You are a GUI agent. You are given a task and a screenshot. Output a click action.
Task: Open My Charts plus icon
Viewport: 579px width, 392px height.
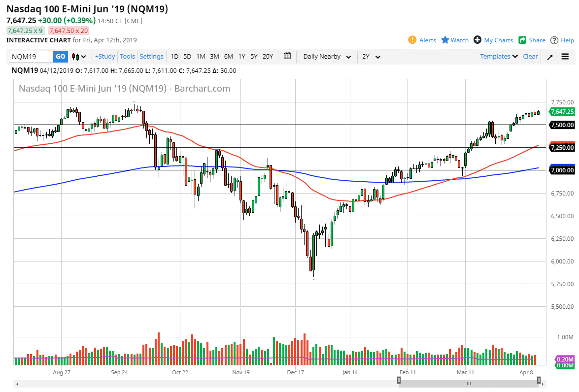477,40
